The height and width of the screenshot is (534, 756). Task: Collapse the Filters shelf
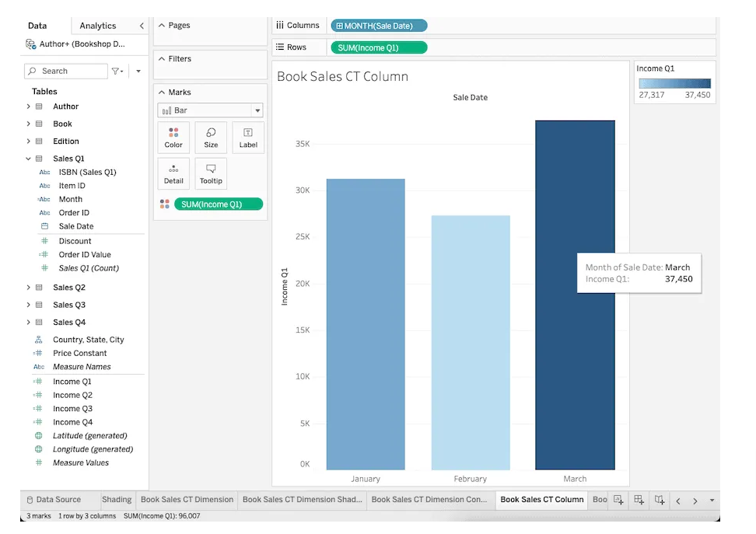pos(162,59)
